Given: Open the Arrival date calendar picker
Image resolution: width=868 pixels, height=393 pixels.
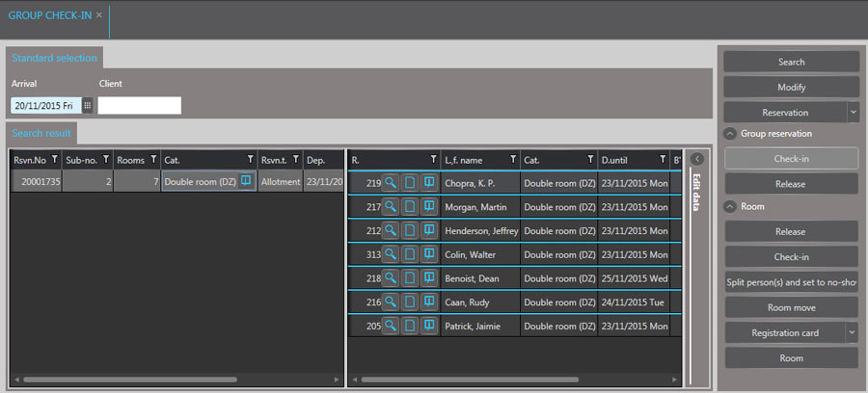Looking at the screenshot, I should point(87,106).
